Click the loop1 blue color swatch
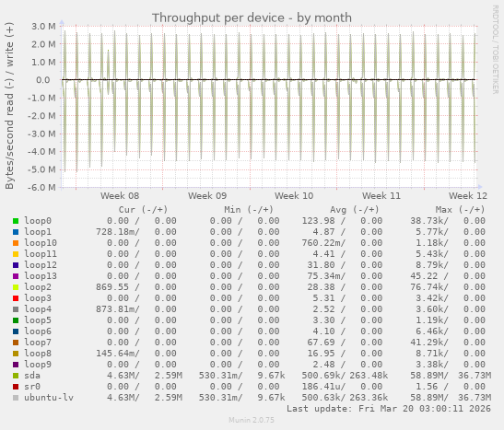 tap(16, 232)
